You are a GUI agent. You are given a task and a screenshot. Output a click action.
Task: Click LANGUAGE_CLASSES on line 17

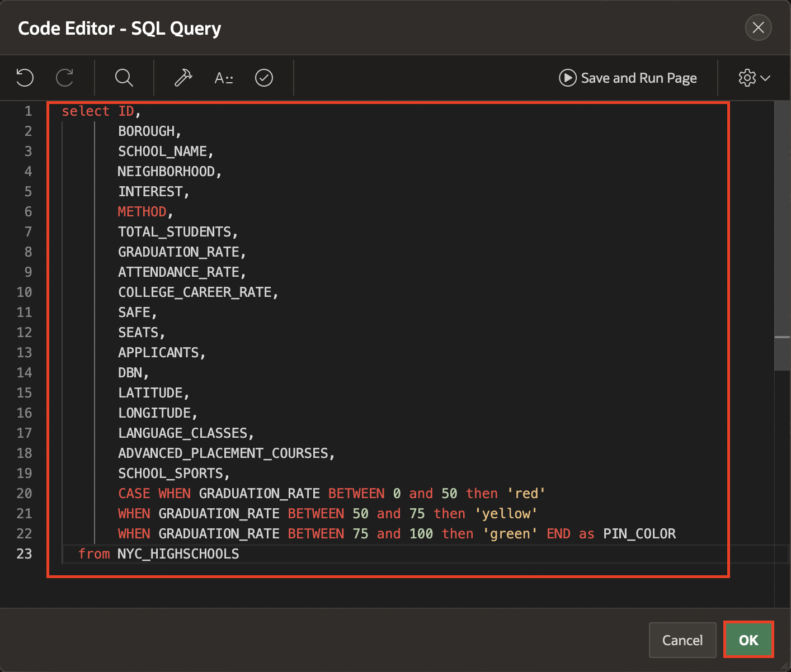[x=183, y=433]
